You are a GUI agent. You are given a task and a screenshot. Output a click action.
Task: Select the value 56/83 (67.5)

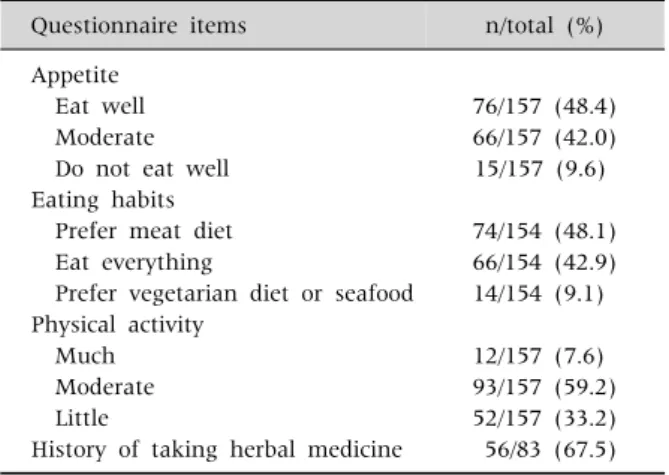coord(550,449)
